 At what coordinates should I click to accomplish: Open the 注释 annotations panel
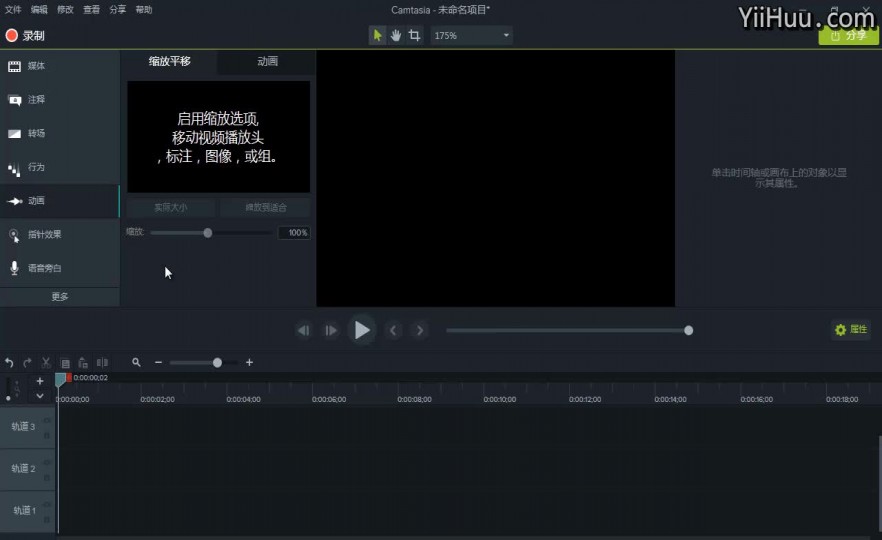coord(60,100)
